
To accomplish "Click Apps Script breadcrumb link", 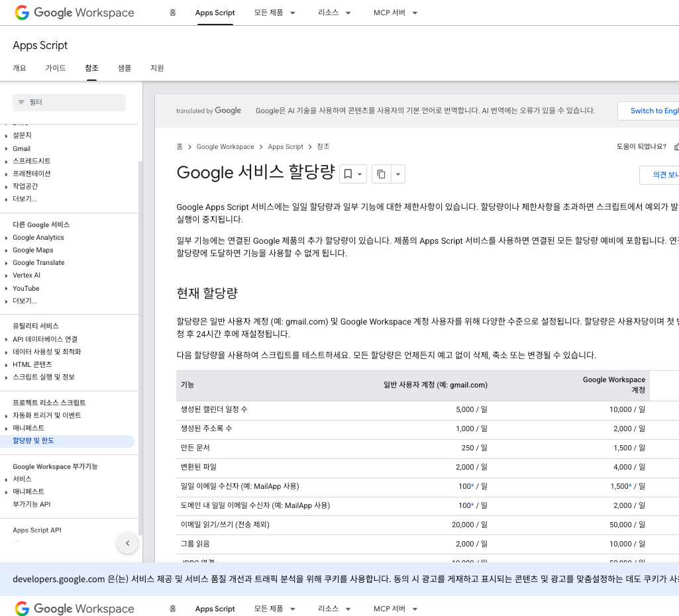I will pyautogui.click(x=286, y=147).
